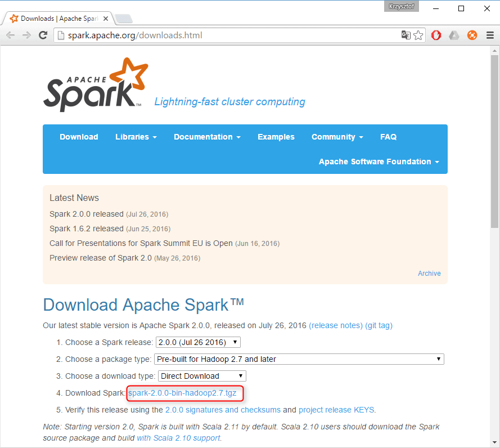Bookmark page with the star icon
Viewport: 500px width, 448px height.
coord(418,35)
